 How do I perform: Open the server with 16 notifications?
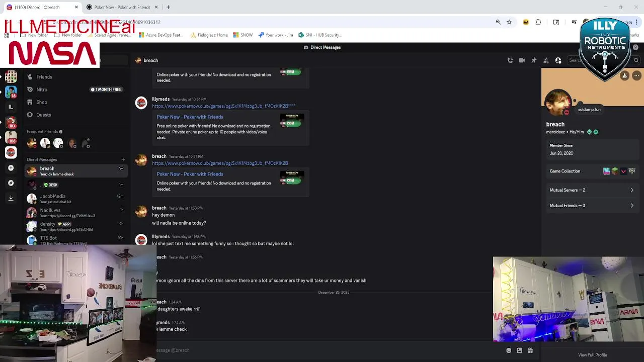pos(11,92)
